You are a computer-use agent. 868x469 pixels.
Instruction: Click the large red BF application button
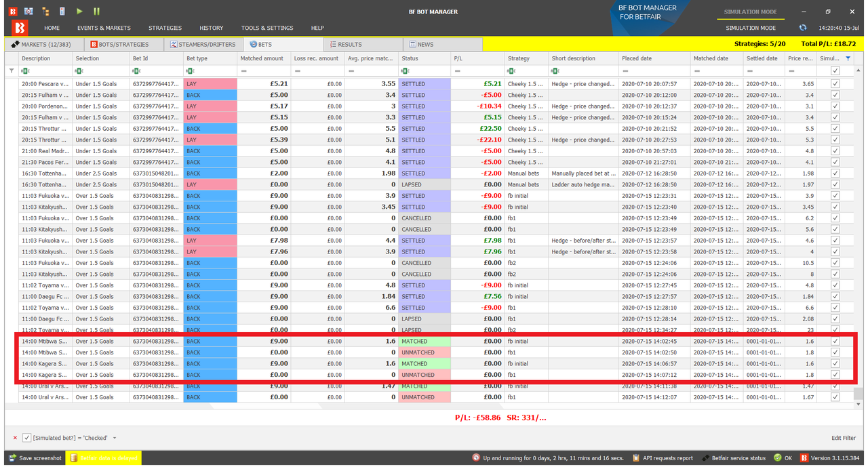20,28
